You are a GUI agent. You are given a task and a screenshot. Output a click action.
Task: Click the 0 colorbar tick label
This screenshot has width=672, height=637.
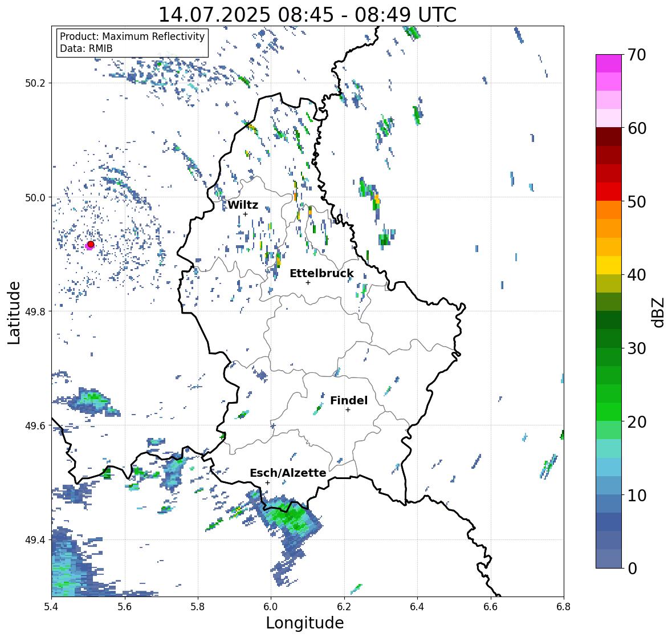tap(632, 569)
